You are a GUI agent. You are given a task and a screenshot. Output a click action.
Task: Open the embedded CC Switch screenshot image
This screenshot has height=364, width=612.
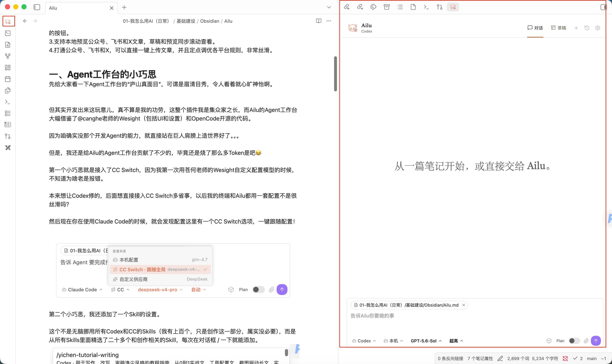point(173,270)
